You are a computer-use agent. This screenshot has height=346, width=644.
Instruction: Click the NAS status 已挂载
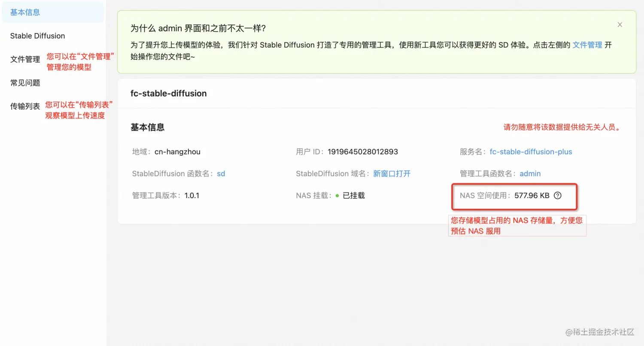354,196
